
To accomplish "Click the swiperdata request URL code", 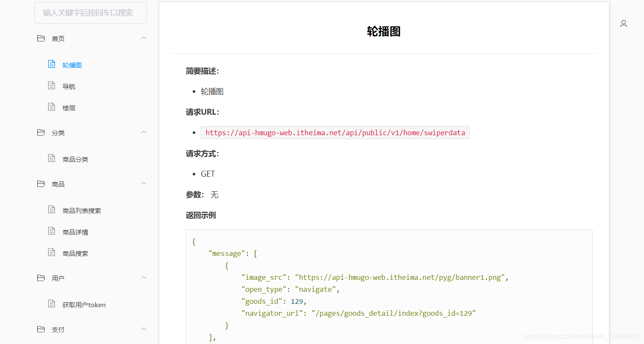I will (x=335, y=133).
